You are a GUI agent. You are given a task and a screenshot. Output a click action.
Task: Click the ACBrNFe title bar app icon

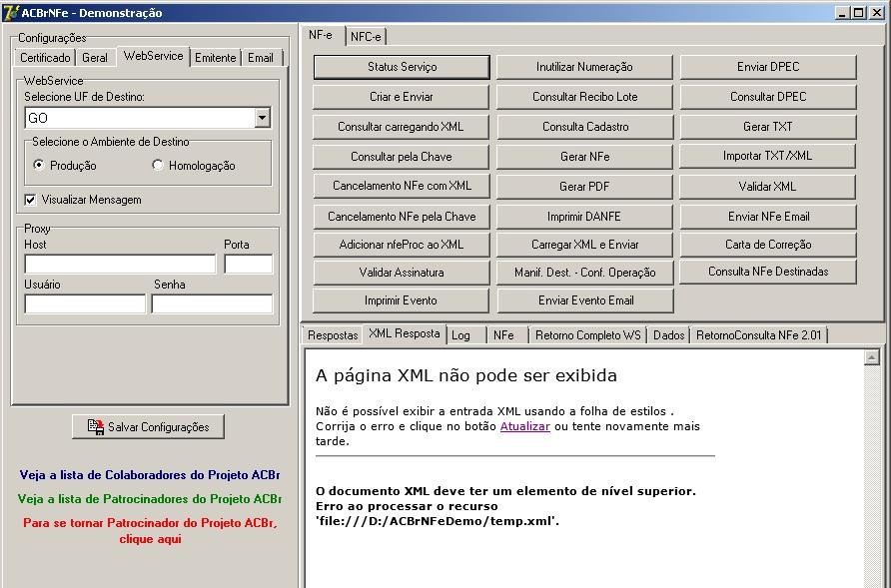pyautogui.click(x=11, y=13)
